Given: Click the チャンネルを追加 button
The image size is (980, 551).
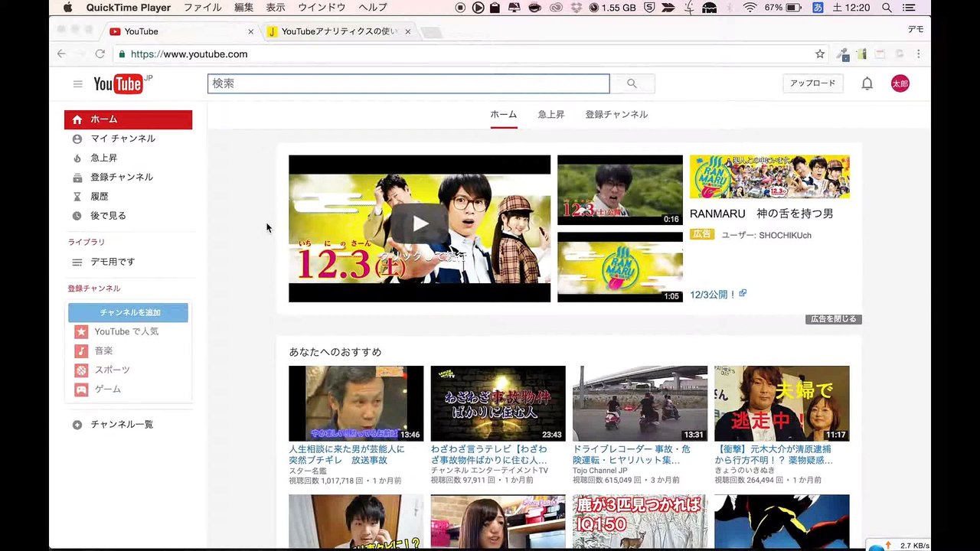Looking at the screenshot, I should point(128,312).
